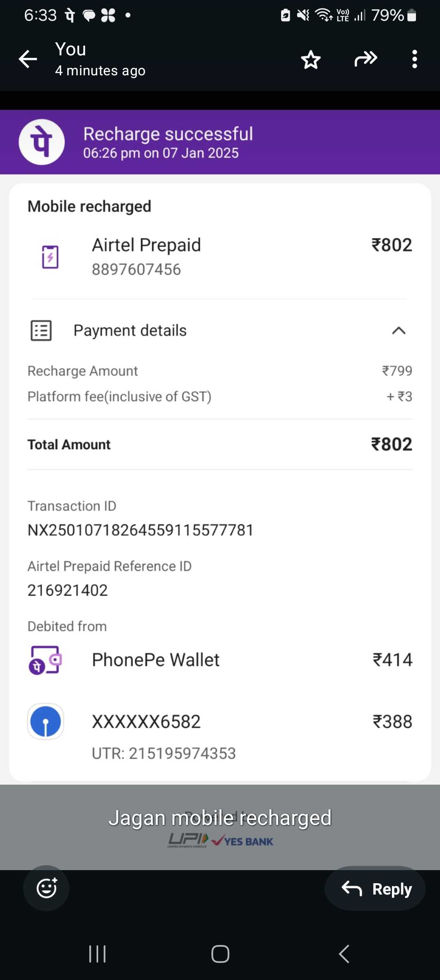
Task: Forward this message
Action: (365, 59)
